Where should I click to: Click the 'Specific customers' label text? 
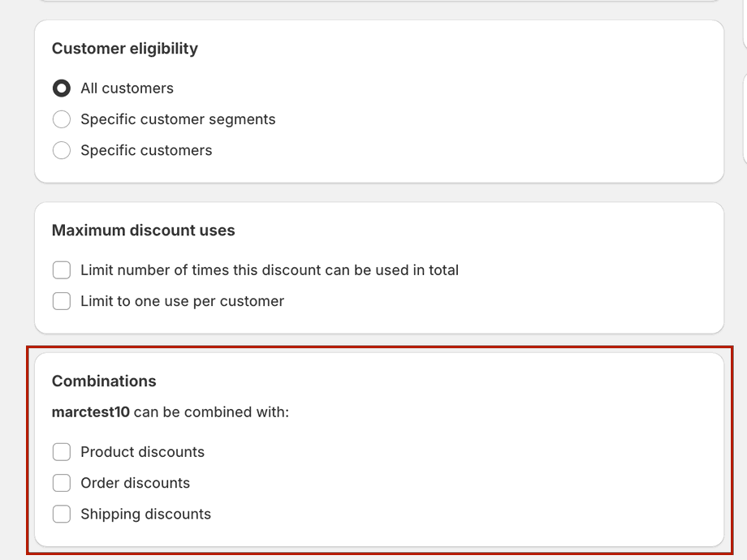click(146, 150)
